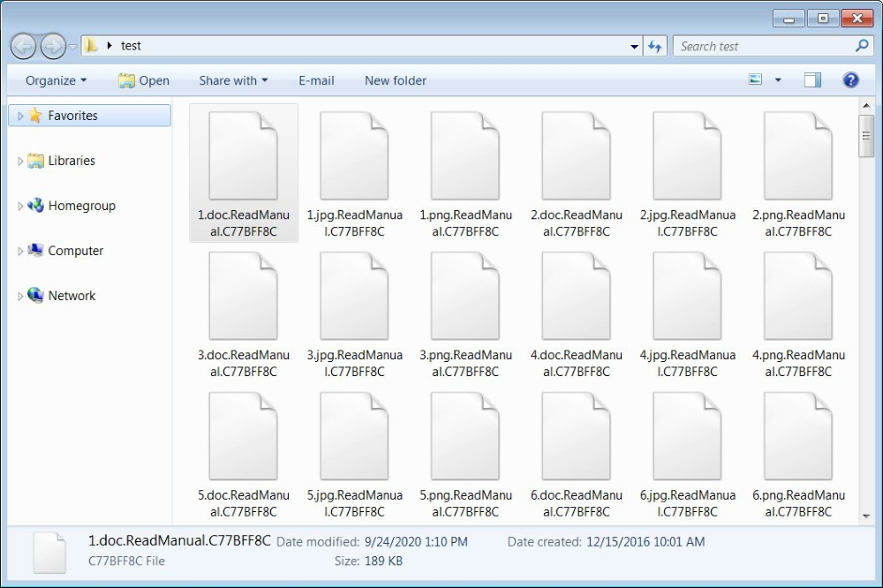883x588 pixels.
Task: Click the Back navigation arrow
Action: 24,46
